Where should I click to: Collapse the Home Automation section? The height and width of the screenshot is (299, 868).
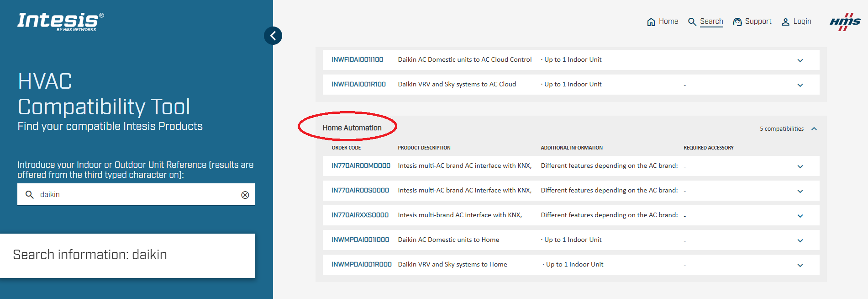[x=814, y=129]
